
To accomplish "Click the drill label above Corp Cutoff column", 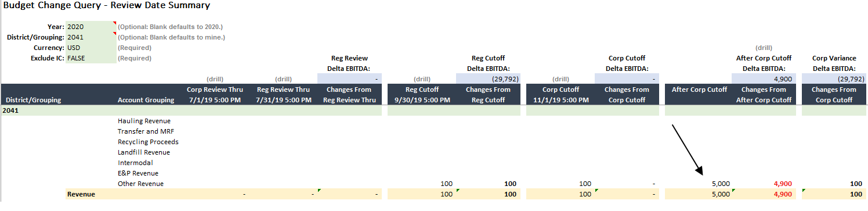I will (561, 79).
